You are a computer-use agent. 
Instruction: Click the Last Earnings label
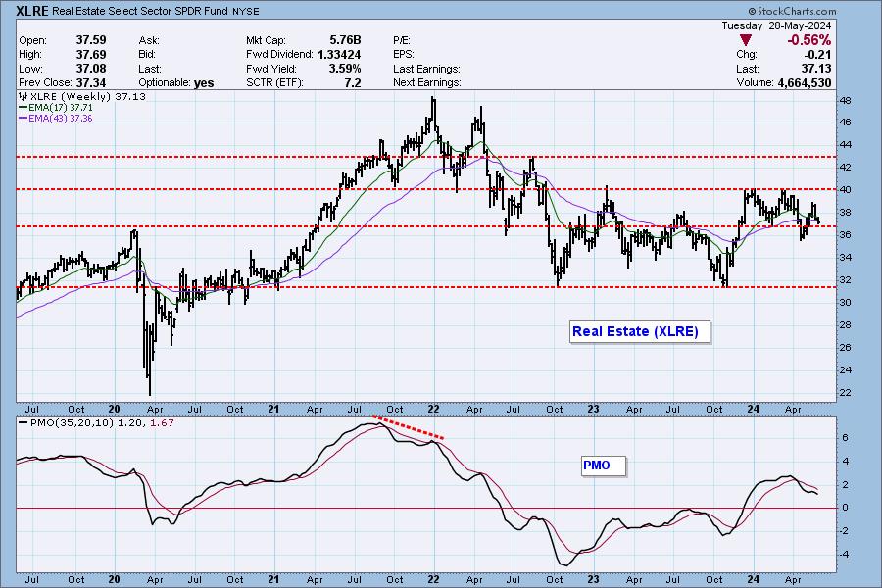coord(426,69)
